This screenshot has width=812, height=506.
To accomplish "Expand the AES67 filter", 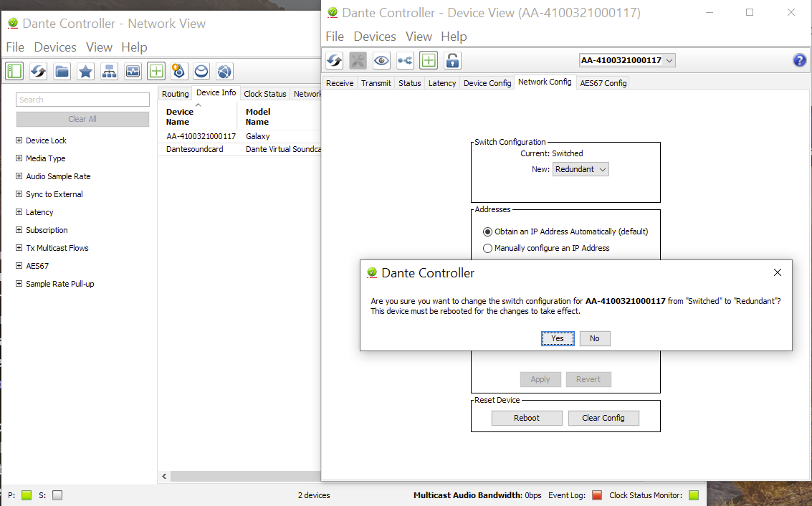I will (x=19, y=266).
